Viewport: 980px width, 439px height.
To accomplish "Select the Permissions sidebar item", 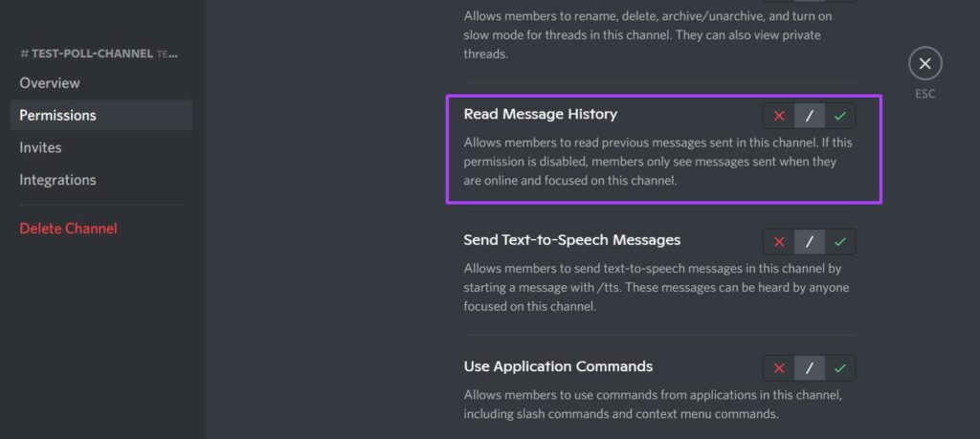I will (x=101, y=116).
